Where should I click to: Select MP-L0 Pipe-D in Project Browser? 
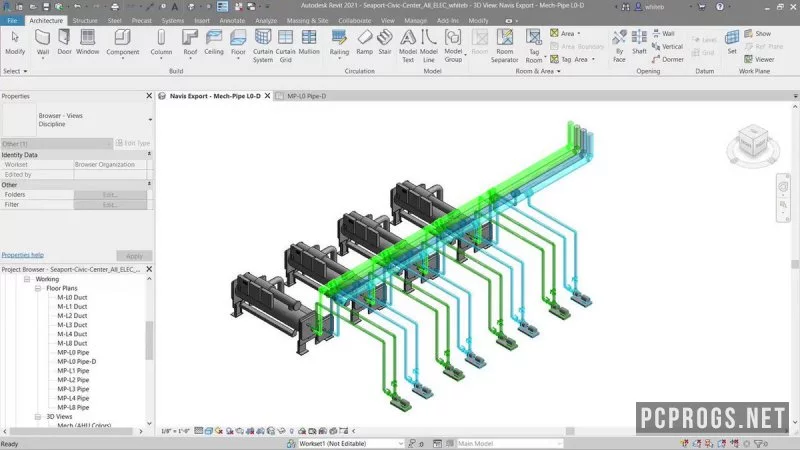pyautogui.click(x=77, y=361)
